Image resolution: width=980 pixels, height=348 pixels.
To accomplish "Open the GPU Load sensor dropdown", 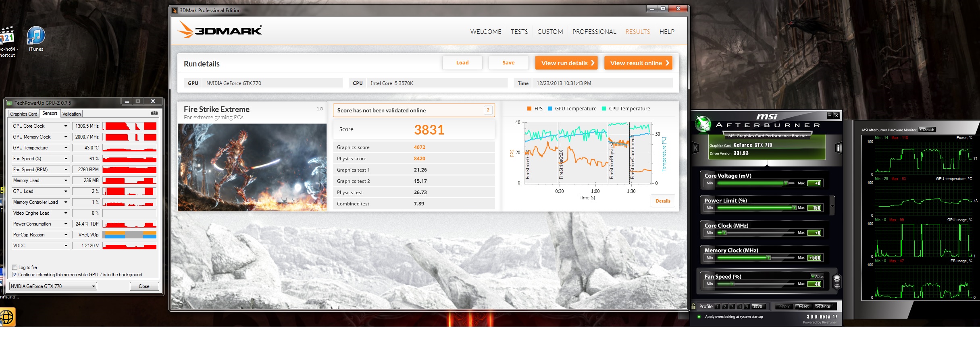I will click(x=66, y=191).
